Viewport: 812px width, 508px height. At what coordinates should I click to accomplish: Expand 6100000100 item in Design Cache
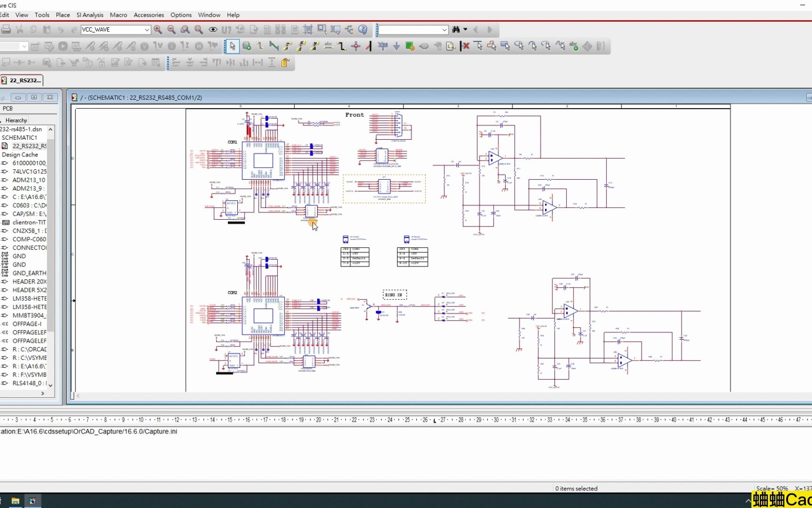(x=5, y=163)
